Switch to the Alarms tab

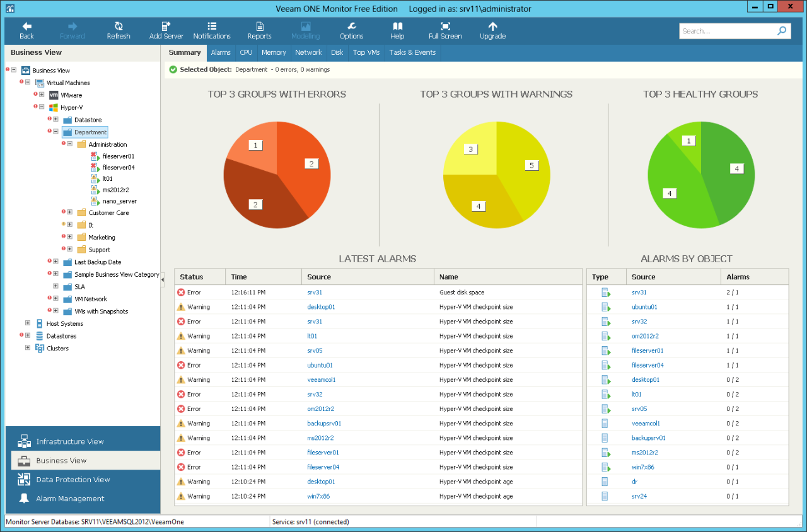tap(220, 52)
